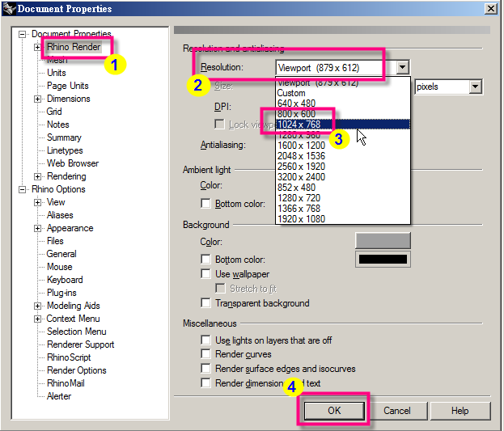Image resolution: width=504 pixels, height=431 pixels.
Task: Click the Rhino icon in title bar
Action: 9,8
